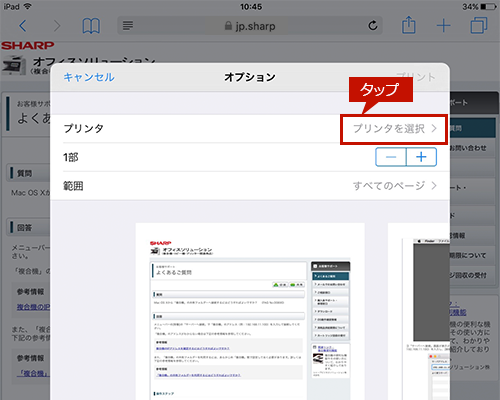Open すべてのページ range selector

coord(395,186)
